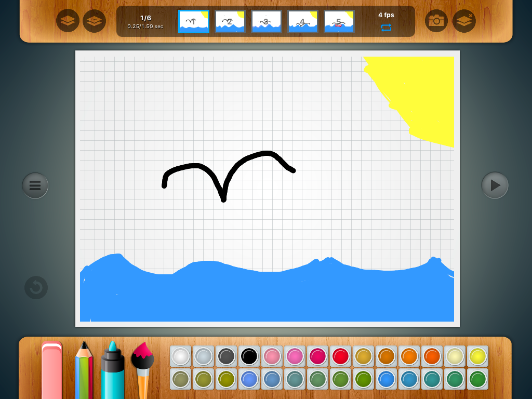Select the pink eraser tool
The height and width of the screenshot is (399, 532).
point(51,370)
